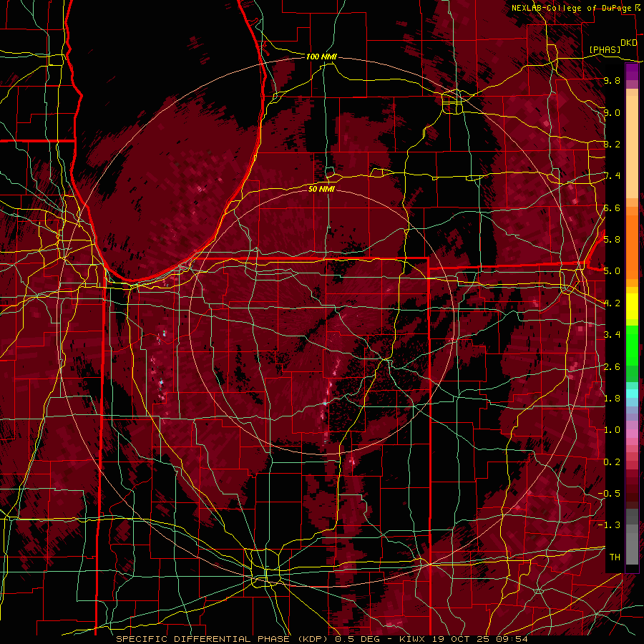644x644 pixels.
Task: Click the 50 NMI range ring label
Action: (x=321, y=189)
